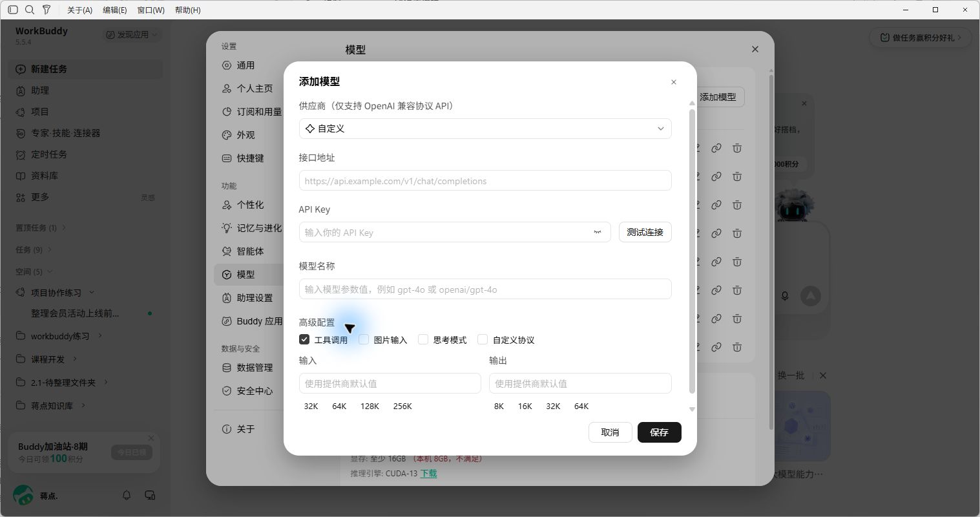The width and height of the screenshot is (980, 517).
Task: Enable the 图片输入 checkbox
Action: coord(364,339)
